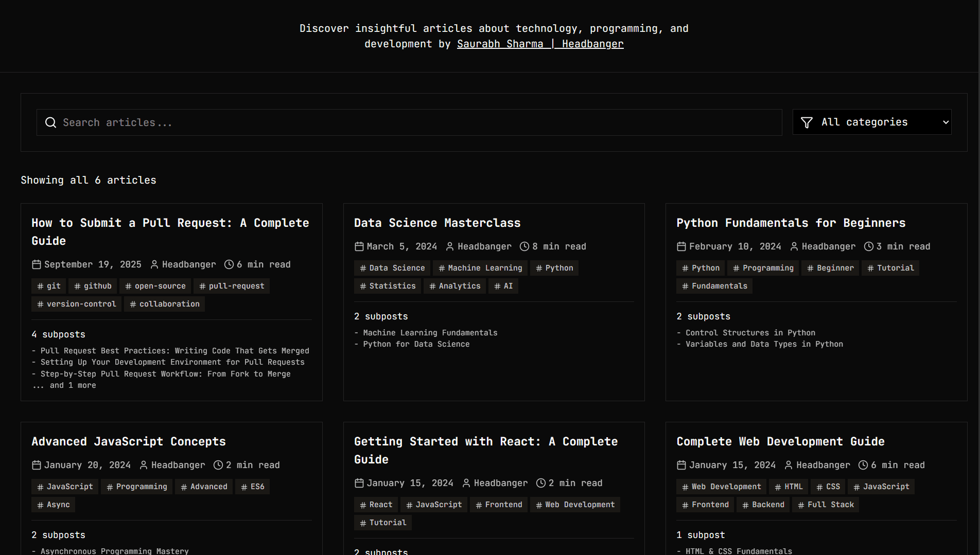The image size is (980, 555).
Task: Focus the Search articles input field
Action: [412, 122]
